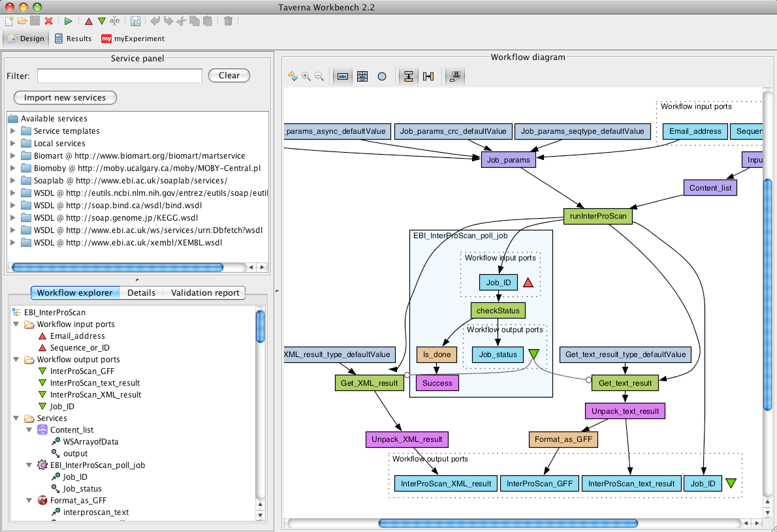Add workflow input port red triangle icon
777x532 pixels.
click(89, 22)
